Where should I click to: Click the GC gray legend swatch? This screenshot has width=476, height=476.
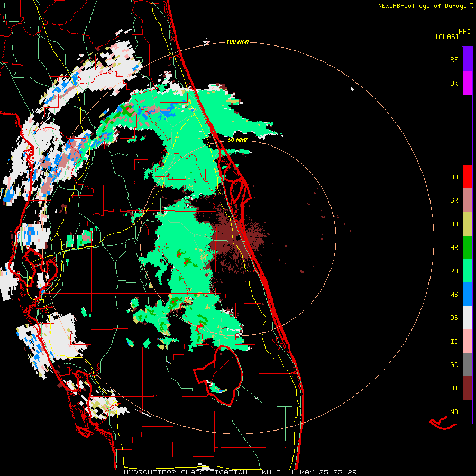click(x=467, y=364)
